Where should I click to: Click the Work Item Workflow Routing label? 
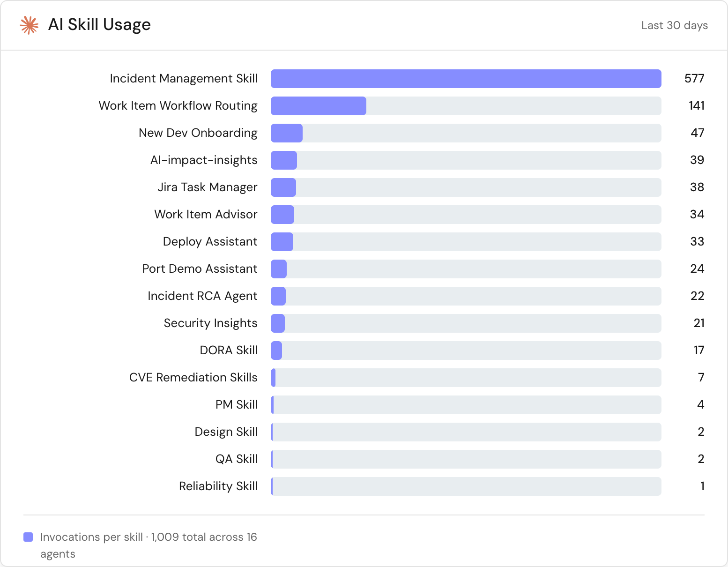178,106
